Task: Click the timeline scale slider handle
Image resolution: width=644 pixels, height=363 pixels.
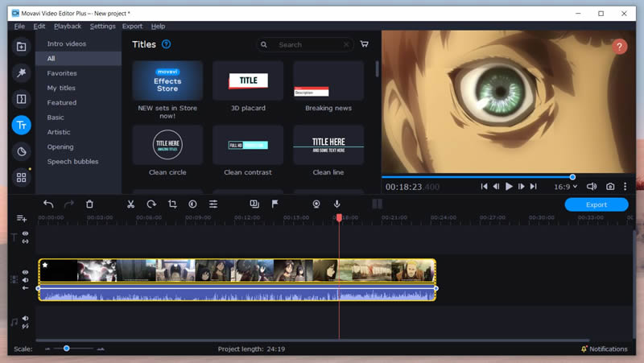Action: point(66,349)
